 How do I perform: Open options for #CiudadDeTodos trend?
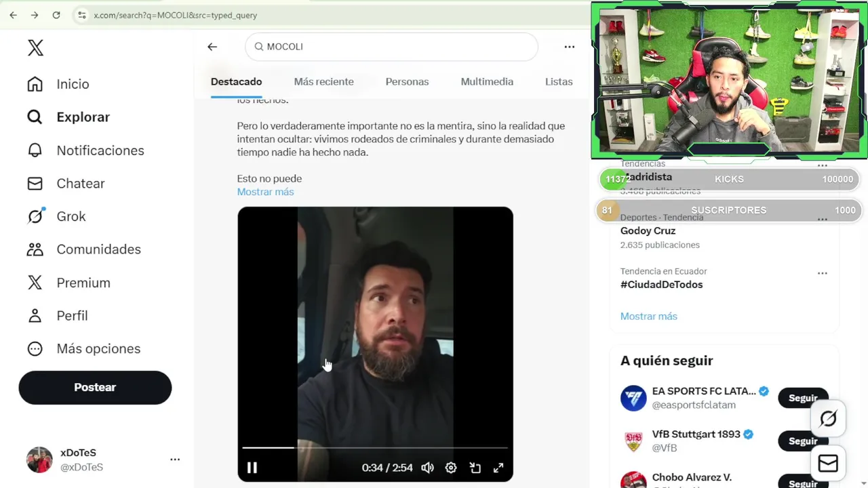[x=823, y=273]
